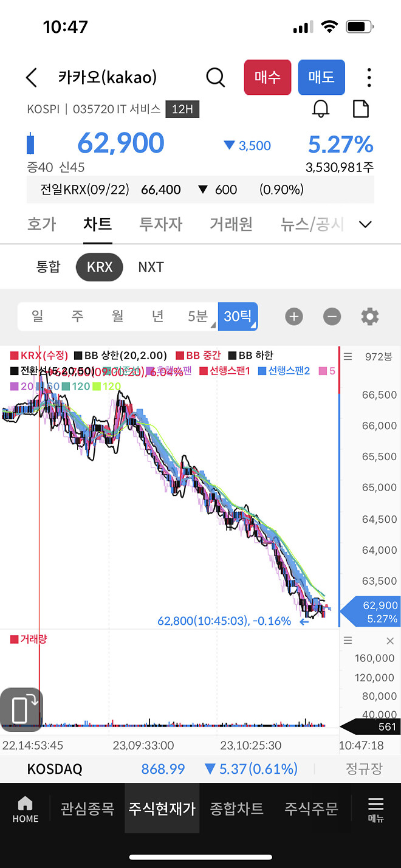Viewport: 401px width, 868px height.
Task: Tap the screen rotate floating icon
Action: 21,709
